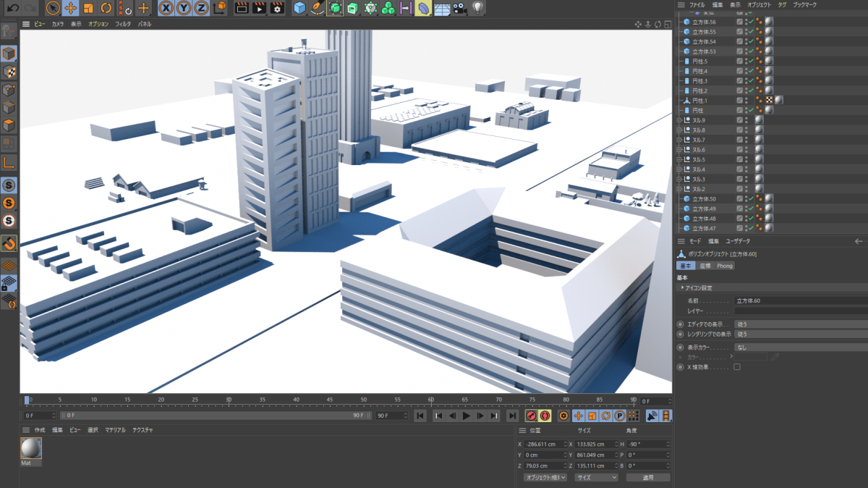Toggle the X axis lock

point(166,8)
